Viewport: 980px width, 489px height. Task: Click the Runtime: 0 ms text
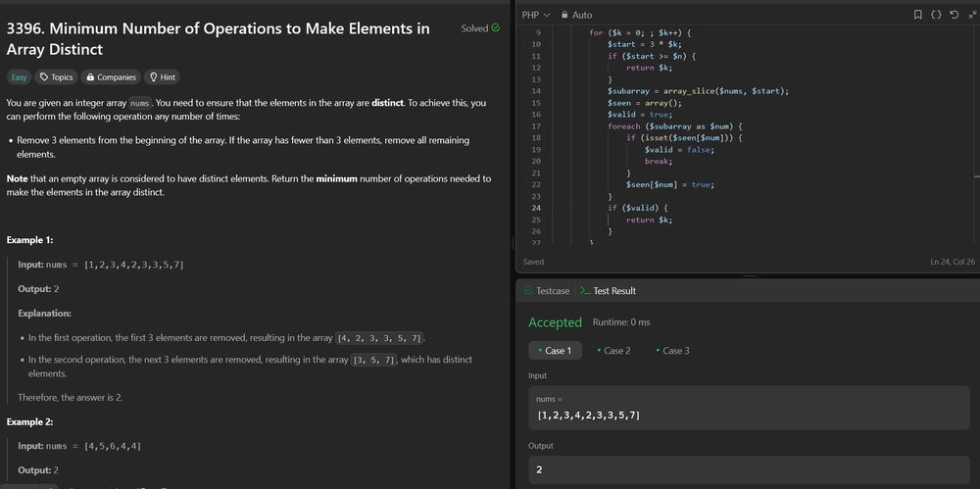tap(621, 322)
